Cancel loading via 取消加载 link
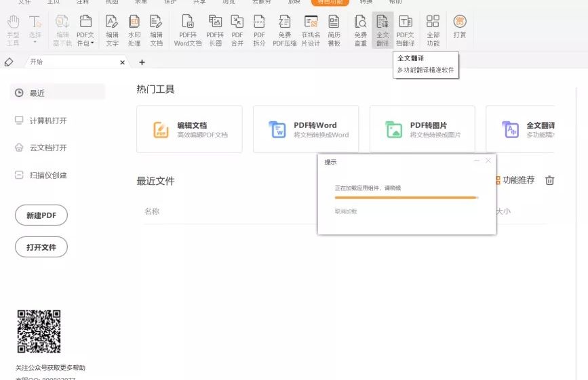588x380 pixels. click(x=346, y=211)
